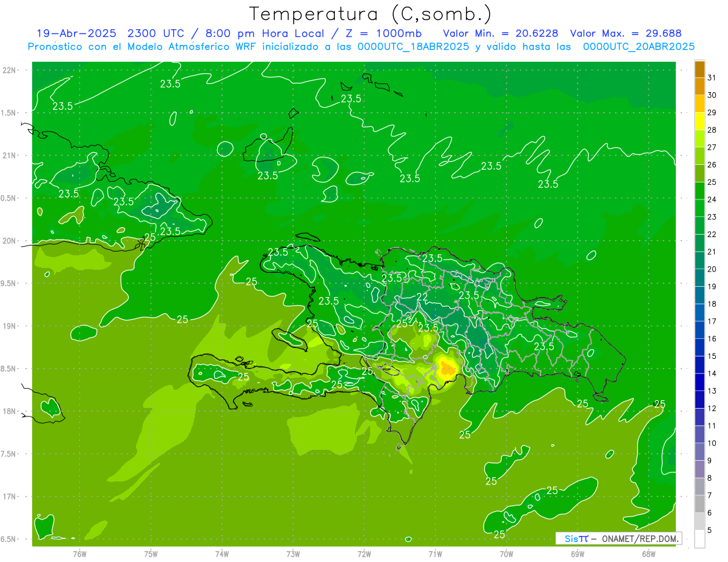
Task: Click the '72W' longitude axis label
Action: [x=364, y=554]
